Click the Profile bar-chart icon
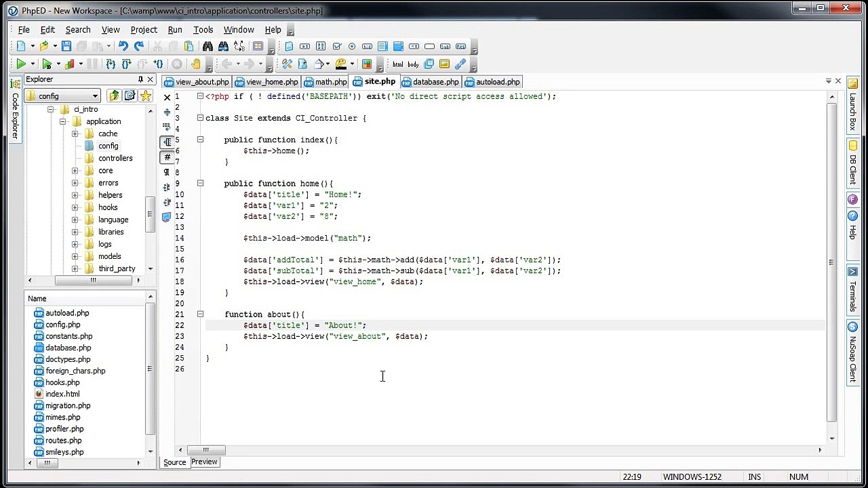This screenshot has height=488, width=868. (x=70, y=64)
